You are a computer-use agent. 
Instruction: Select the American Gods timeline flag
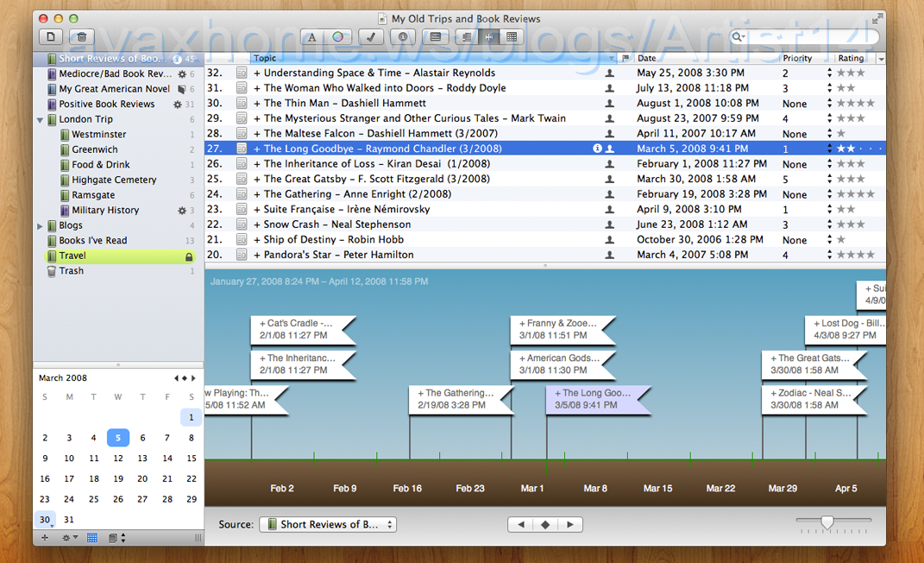click(x=563, y=364)
